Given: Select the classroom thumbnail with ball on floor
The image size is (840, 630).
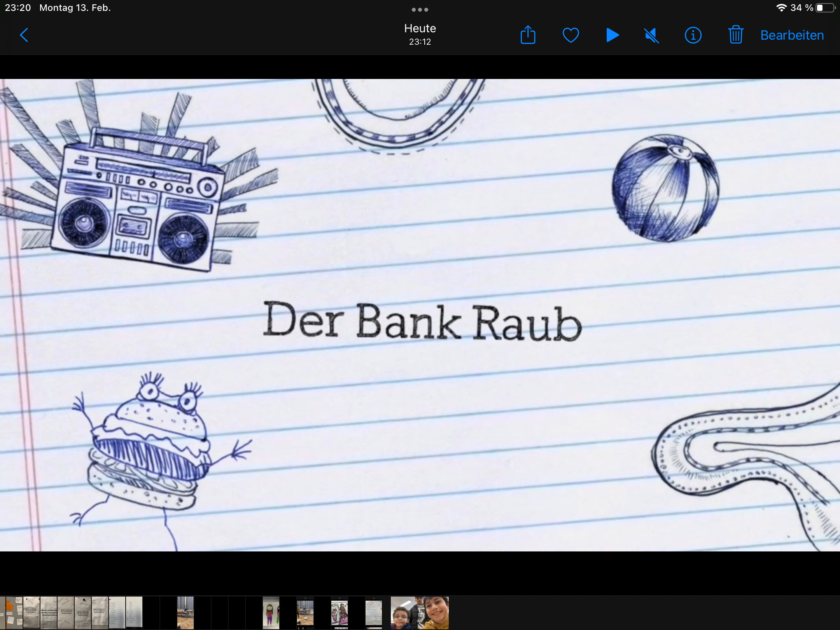Looking at the screenshot, I should pos(305,612).
